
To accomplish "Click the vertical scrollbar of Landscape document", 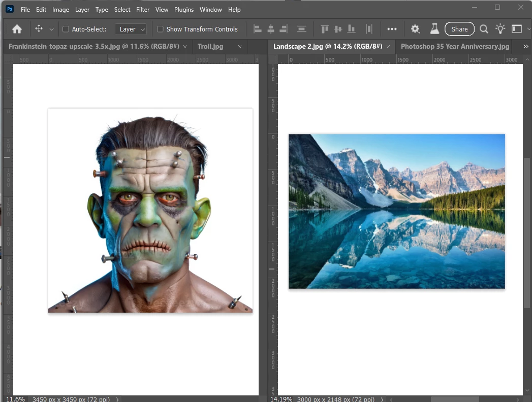I will (x=527, y=233).
